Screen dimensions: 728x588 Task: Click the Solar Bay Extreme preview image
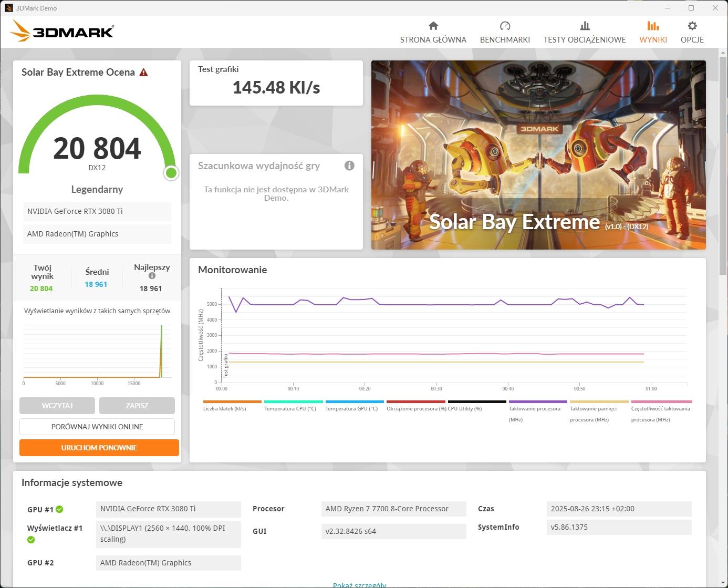pyautogui.click(x=538, y=155)
